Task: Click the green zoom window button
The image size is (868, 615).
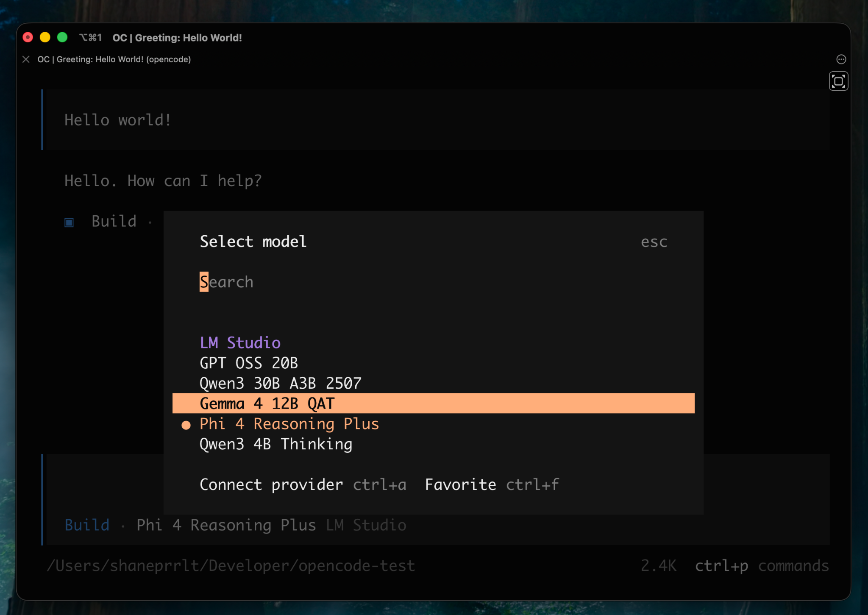Action: pyautogui.click(x=62, y=37)
